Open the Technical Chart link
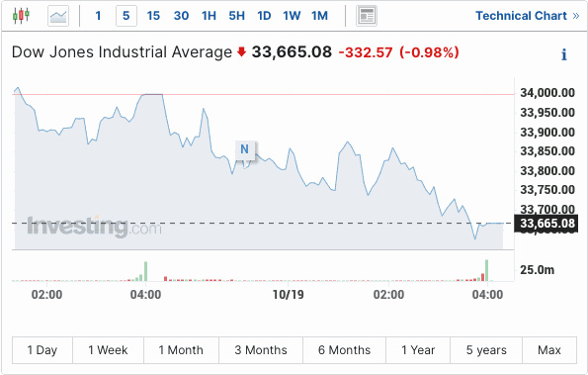Image resolution: width=588 pixels, height=375 pixels. point(528,16)
